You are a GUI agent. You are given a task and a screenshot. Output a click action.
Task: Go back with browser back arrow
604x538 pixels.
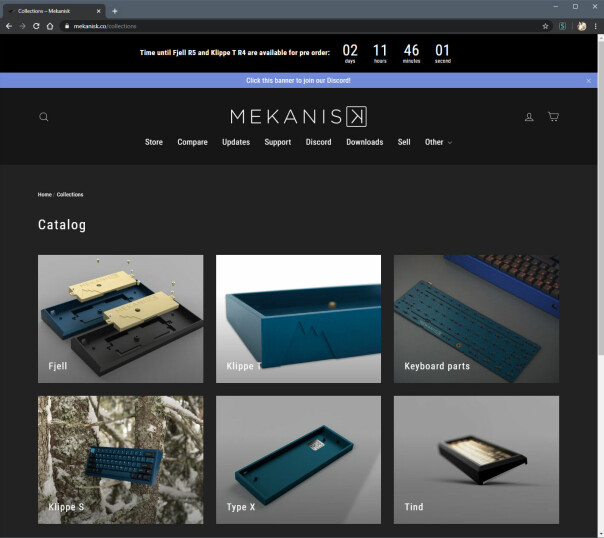9,26
